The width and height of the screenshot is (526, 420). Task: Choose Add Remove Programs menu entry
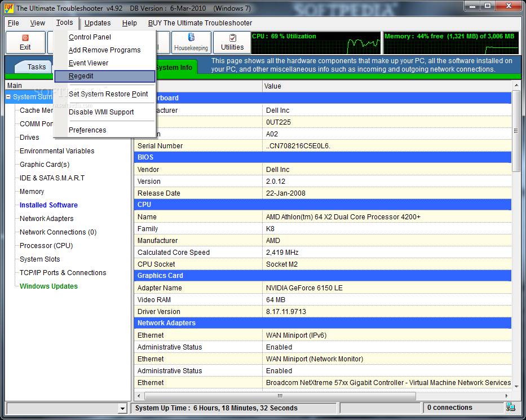point(105,50)
